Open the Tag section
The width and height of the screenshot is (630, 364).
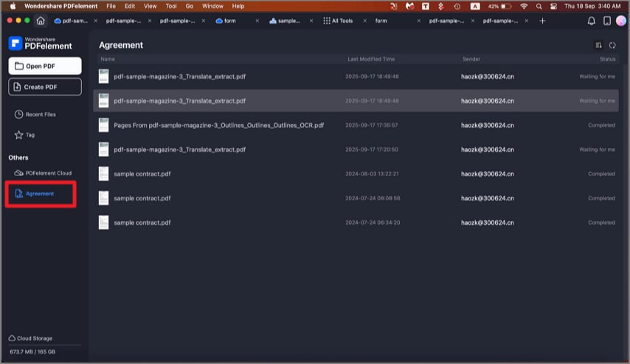30,135
